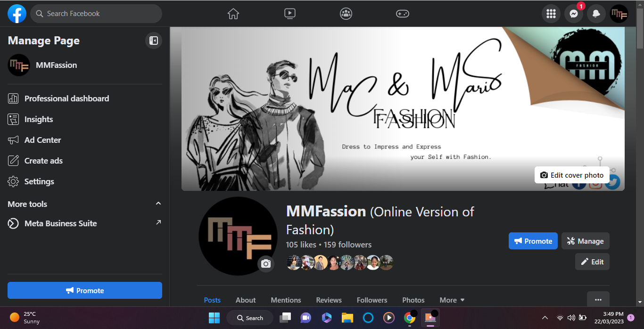Open Messenger with one unread notification
644x329 pixels.
(x=574, y=14)
